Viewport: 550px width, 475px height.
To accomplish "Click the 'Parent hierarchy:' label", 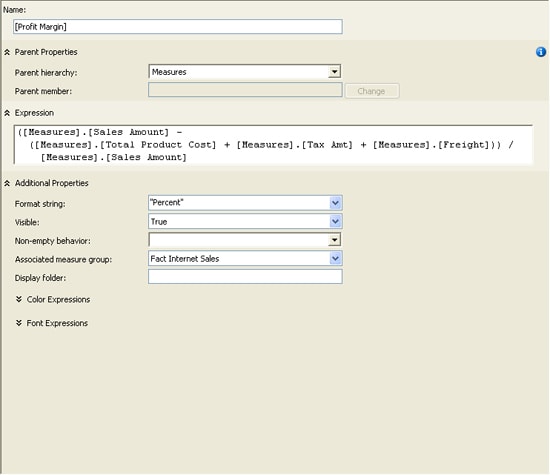I will [46, 73].
